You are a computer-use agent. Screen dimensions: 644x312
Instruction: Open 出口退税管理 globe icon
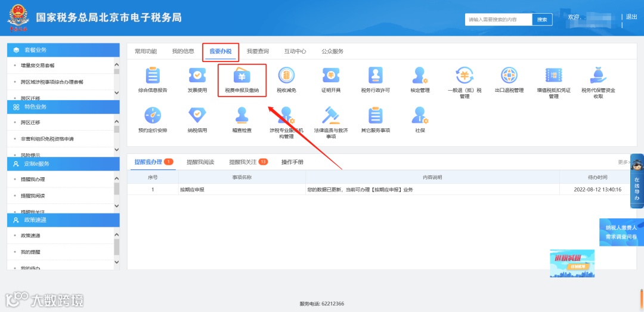[509, 75]
